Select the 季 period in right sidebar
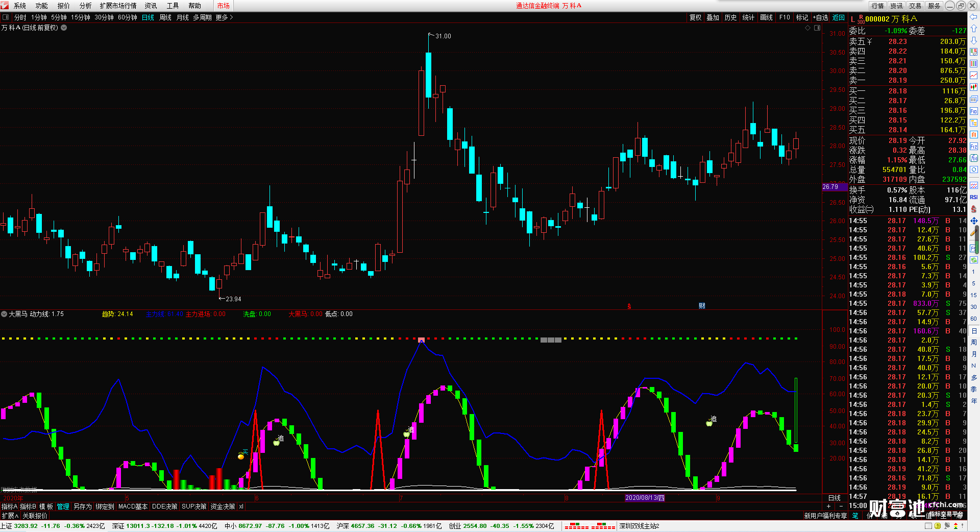The width and height of the screenshot is (980, 532). [x=974, y=389]
